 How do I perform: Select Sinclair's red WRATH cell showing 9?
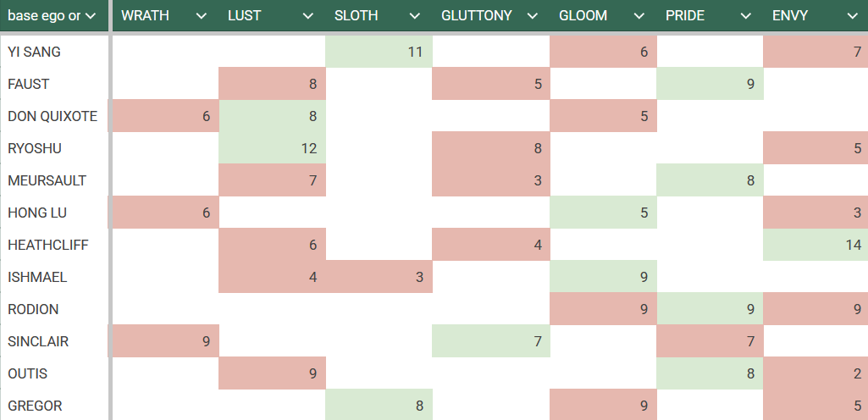165,341
